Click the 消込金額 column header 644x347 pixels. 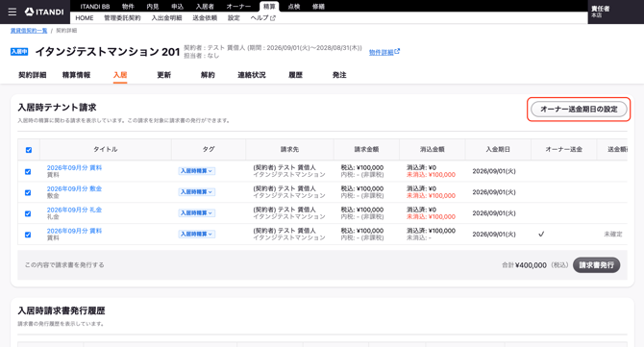433,150
